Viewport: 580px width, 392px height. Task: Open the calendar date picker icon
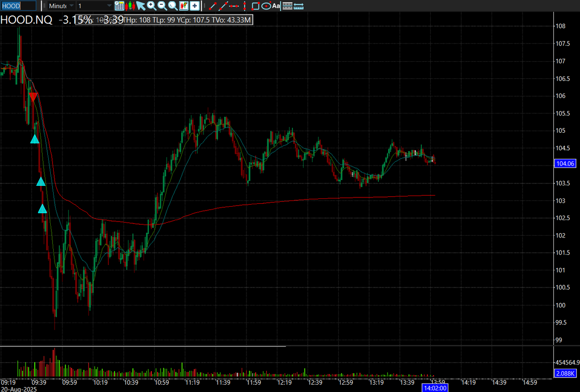tap(119, 6)
